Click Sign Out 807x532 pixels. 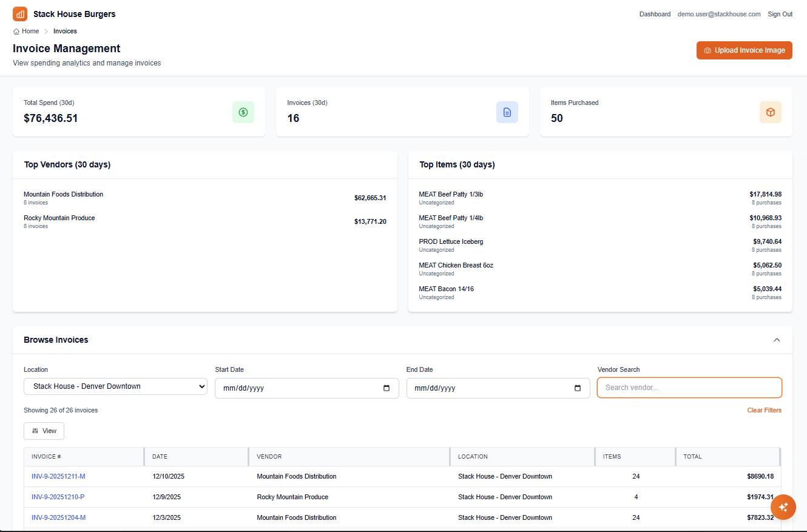(x=780, y=14)
